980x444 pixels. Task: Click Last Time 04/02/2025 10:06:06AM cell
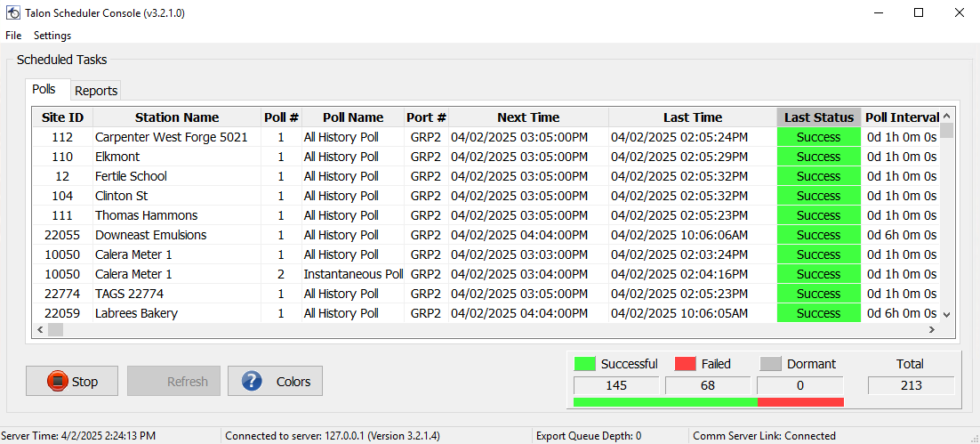693,235
